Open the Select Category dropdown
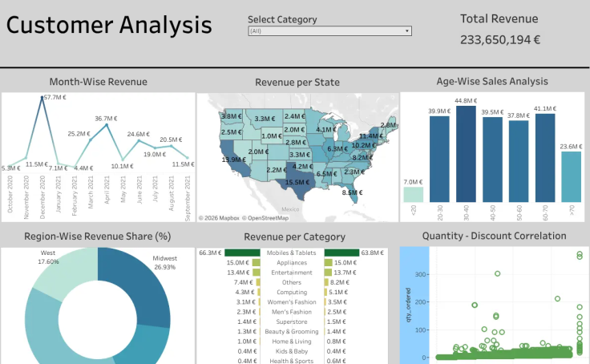This screenshot has width=590, height=364. (x=329, y=30)
